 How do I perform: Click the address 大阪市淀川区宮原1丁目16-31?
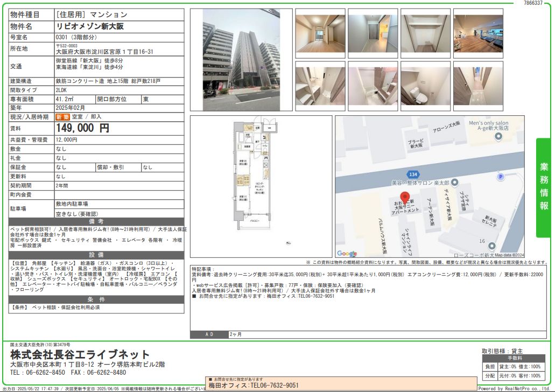(104, 52)
